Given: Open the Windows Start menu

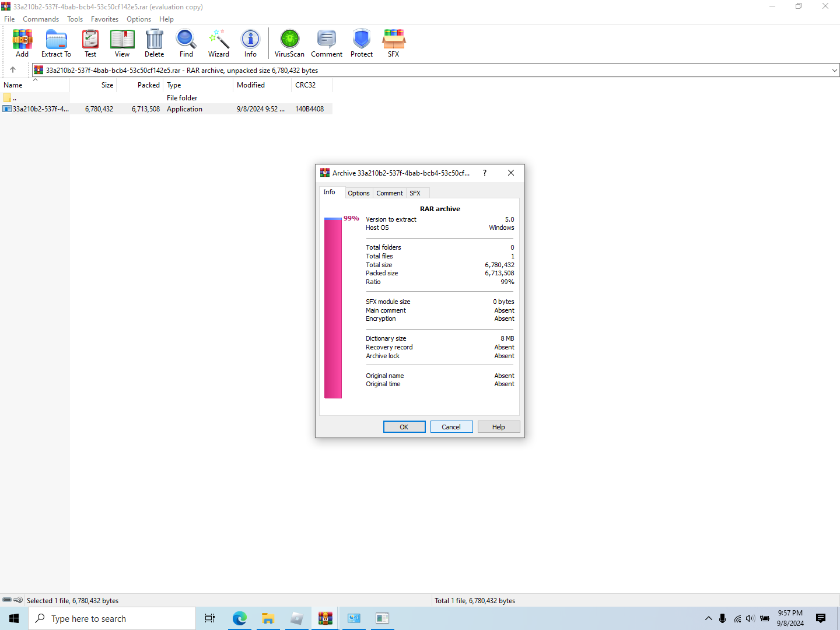Looking at the screenshot, I should (x=14, y=618).
